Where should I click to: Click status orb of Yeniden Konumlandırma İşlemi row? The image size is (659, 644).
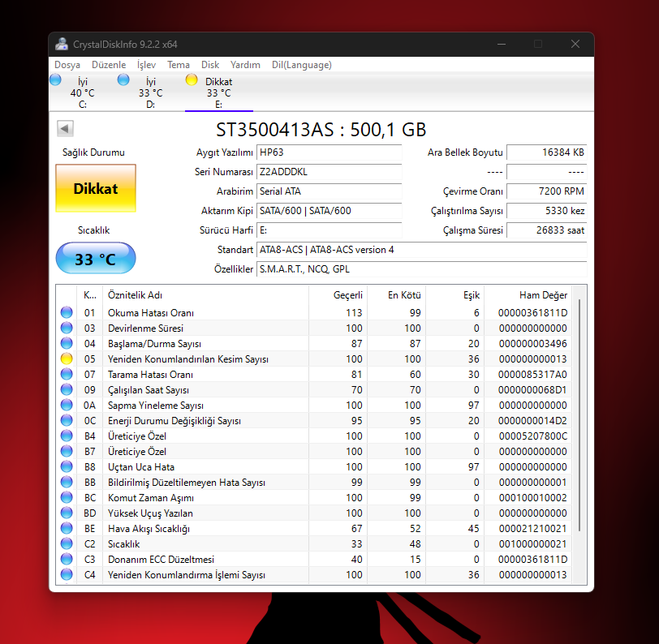tap(67, 574)
